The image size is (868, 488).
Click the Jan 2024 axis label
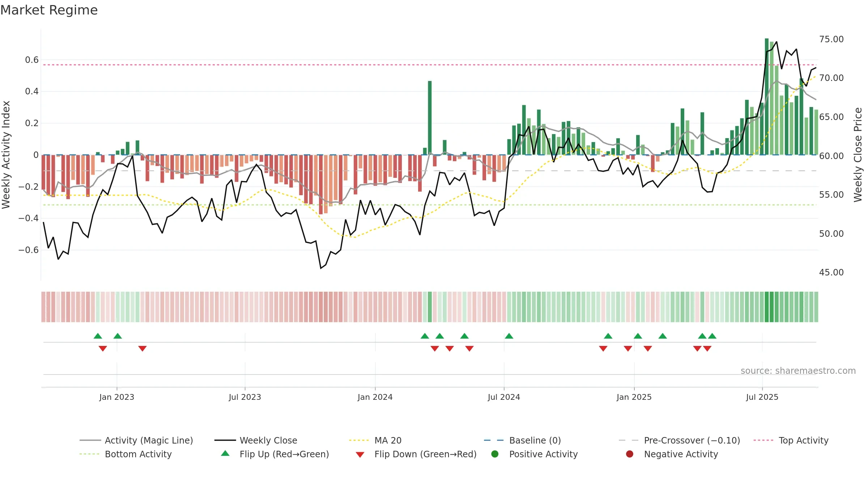point(375,397)
